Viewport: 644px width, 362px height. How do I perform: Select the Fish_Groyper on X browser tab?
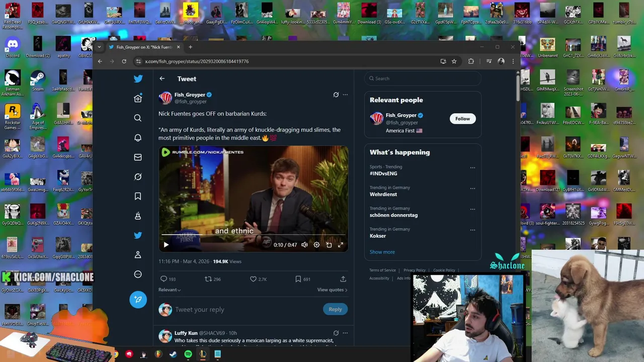[x=144, y=47]
